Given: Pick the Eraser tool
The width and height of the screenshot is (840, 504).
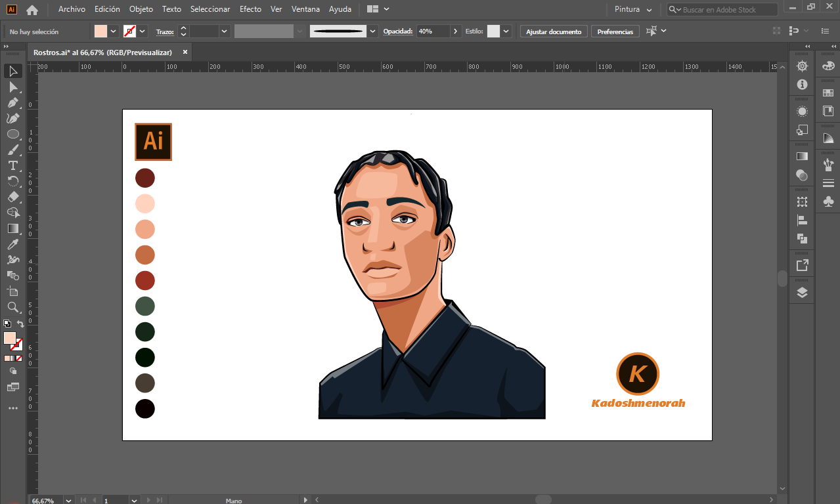Looking at the screenshot, I should [12, 197].
